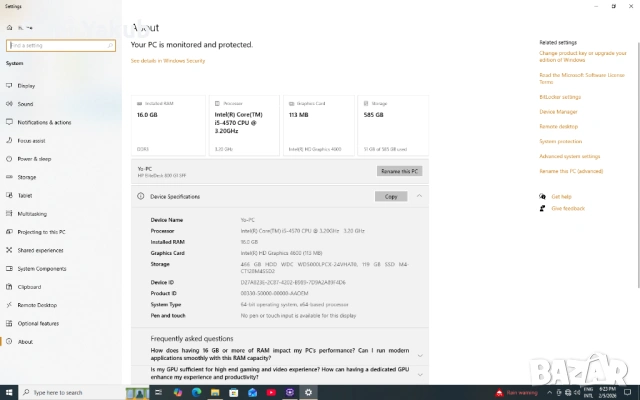Click the Settings page vertical scrollbar
Image resolution: width=640 pixels, height=400 pixels.
pos(638,163)
